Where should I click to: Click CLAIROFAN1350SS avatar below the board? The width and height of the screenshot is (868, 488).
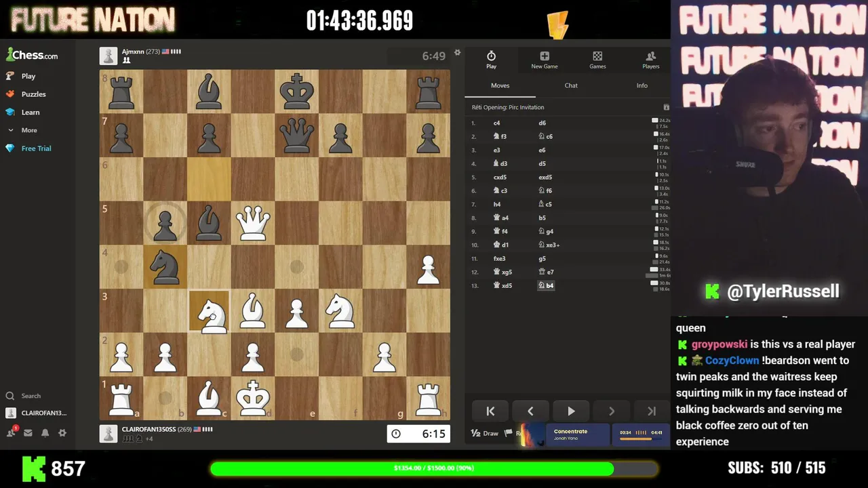pyautogui.click(x=108, y=434)
